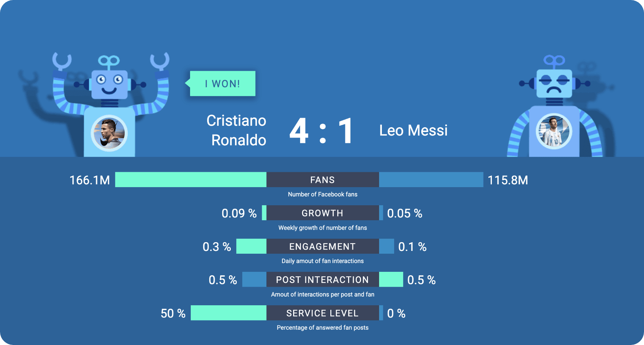644x345 pixels.
Task: Click the 'Percentage of answered fan posts' caption
Action: click(x=322, y=328)
